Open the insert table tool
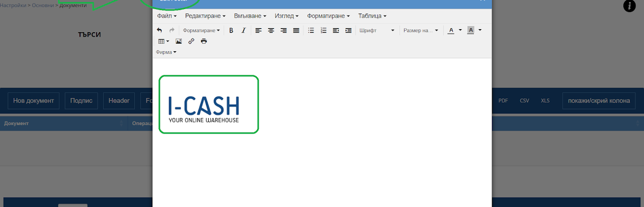644x207 pixels. (x=164, y=41)
